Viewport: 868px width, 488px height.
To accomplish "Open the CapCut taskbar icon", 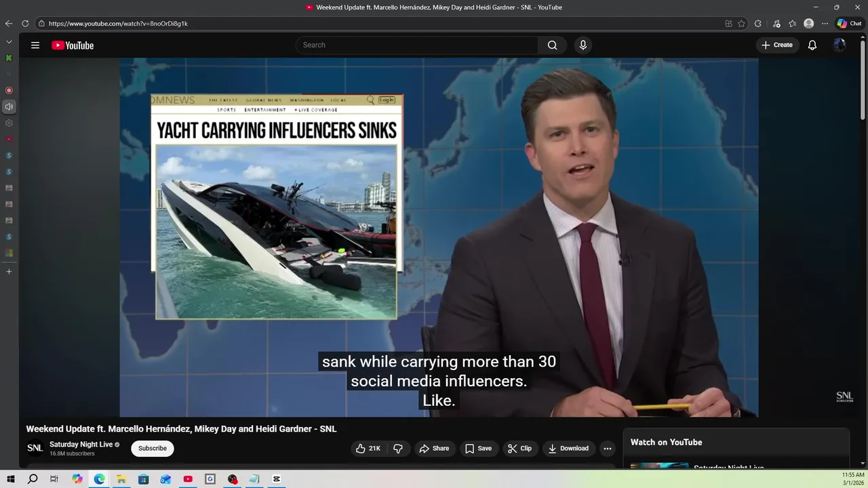I will 277,479.
